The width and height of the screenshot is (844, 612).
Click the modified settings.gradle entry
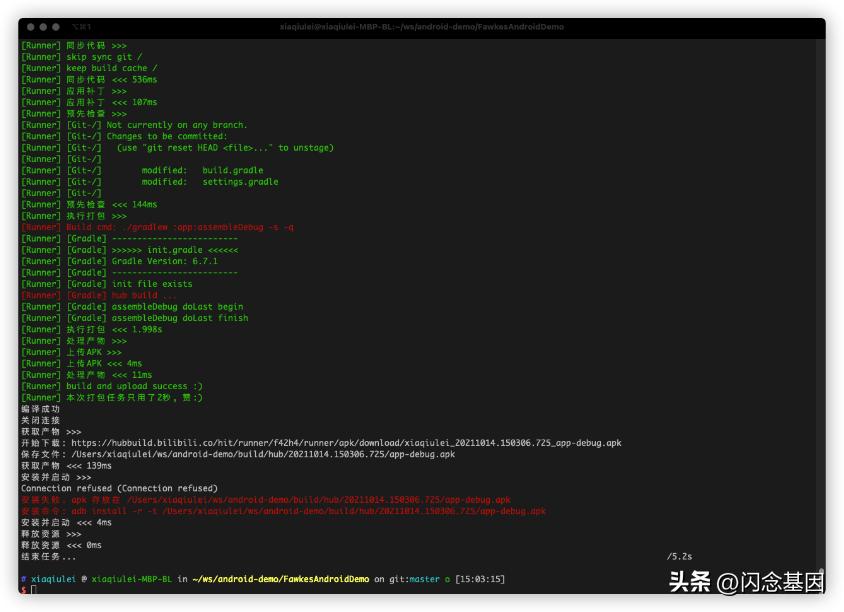(x=209, y=182)
